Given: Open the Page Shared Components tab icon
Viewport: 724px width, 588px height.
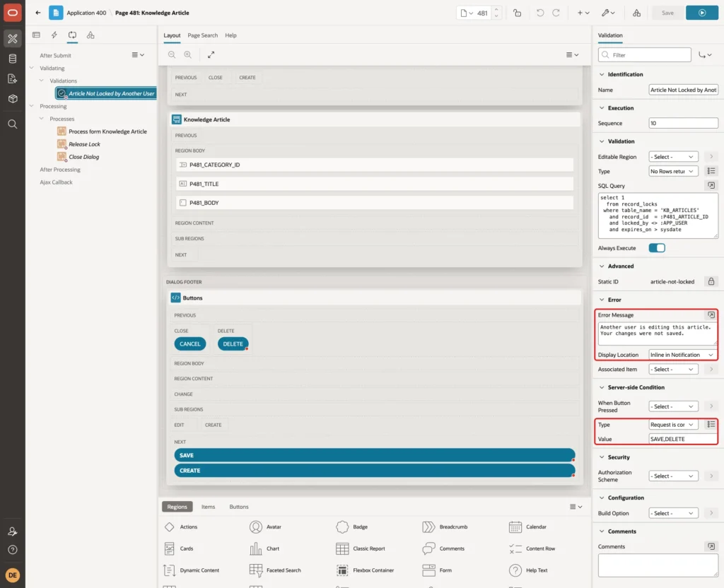Looking at the screenshot, I should point(90,35).
